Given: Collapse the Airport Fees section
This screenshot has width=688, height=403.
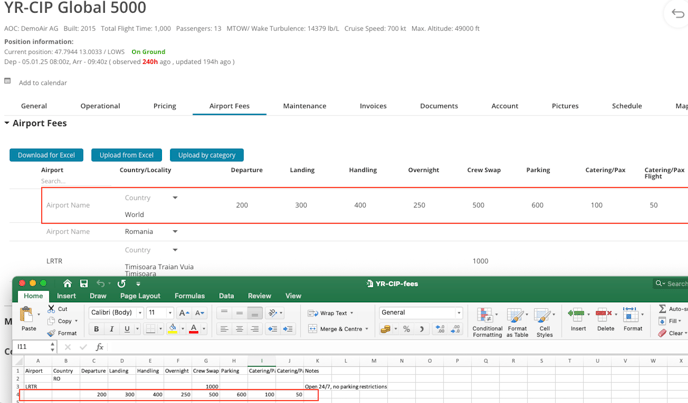Looking at the screenshot, I should [7, 123].
